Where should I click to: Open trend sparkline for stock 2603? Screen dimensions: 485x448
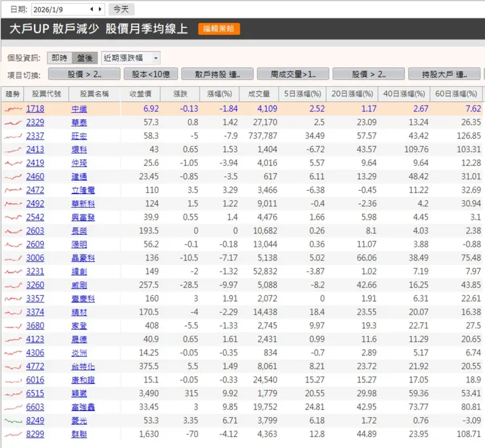(x=13, y=231)
